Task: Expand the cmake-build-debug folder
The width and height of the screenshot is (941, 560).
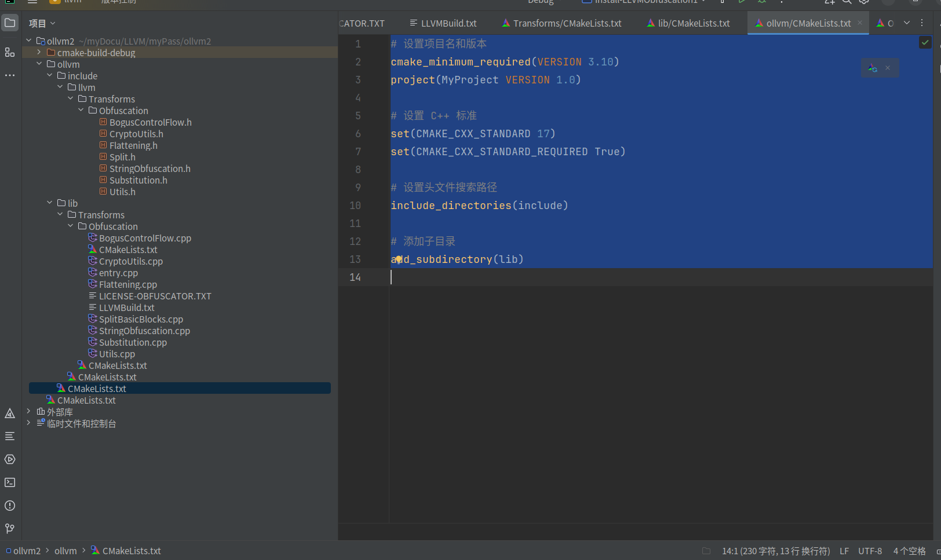Action: pos(39,52)
